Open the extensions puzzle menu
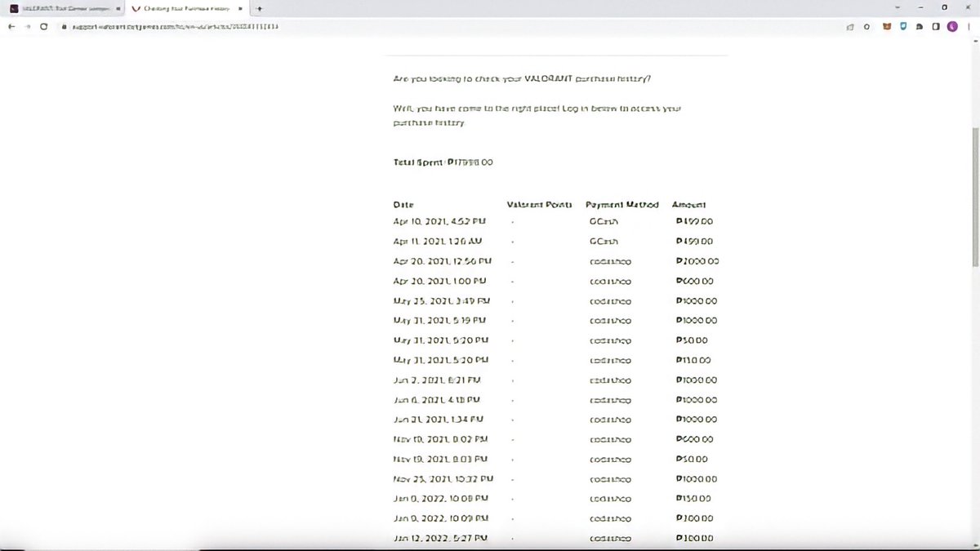 (920, 26)
